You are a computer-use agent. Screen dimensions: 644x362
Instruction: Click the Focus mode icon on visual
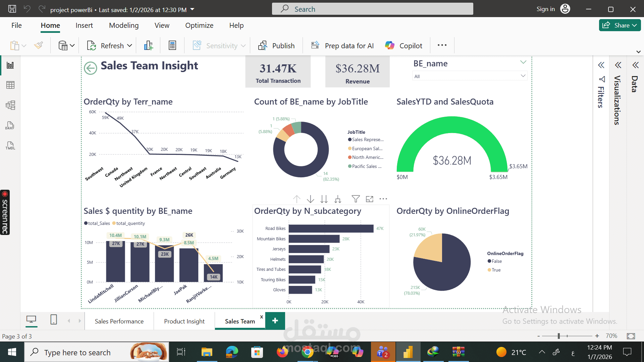(x=369, y=199)
